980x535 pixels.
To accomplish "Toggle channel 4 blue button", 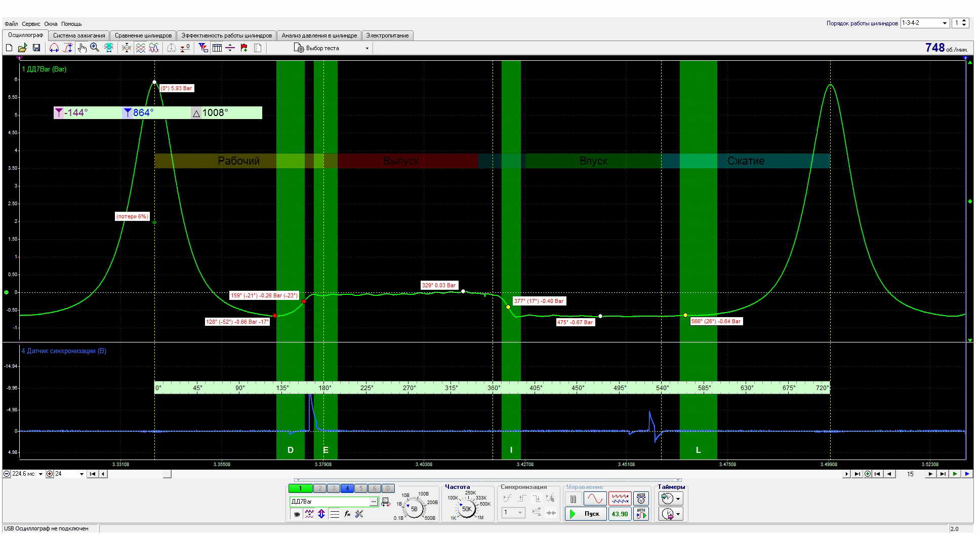I will tap(347, 488).
